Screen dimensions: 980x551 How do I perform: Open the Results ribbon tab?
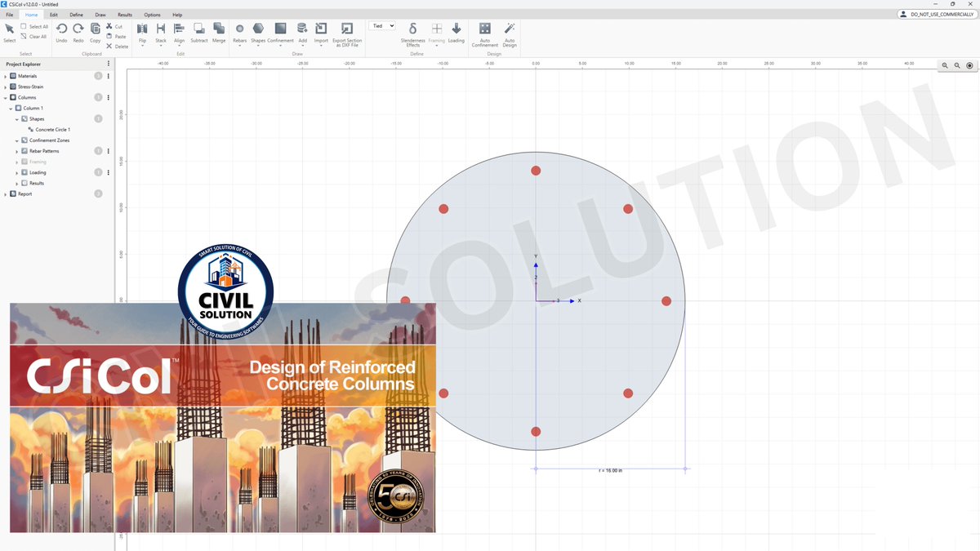pyautogui.click(x=125, y=15)
